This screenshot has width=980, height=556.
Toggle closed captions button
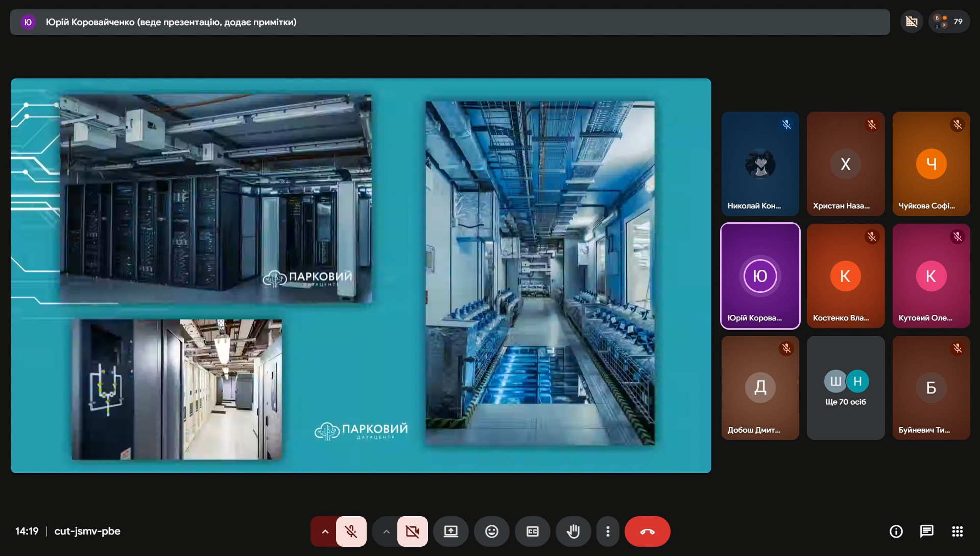pos(532,531)
